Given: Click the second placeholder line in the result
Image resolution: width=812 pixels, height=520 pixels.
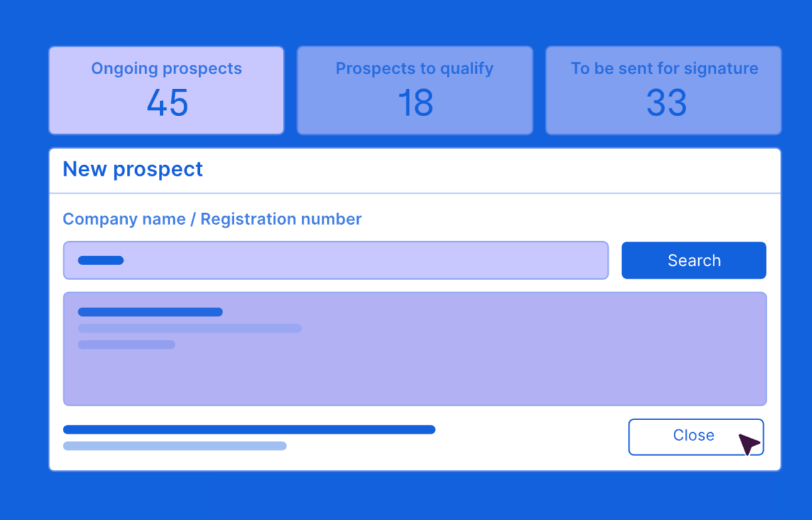Looking at the screenshot, I should (189, 328).
